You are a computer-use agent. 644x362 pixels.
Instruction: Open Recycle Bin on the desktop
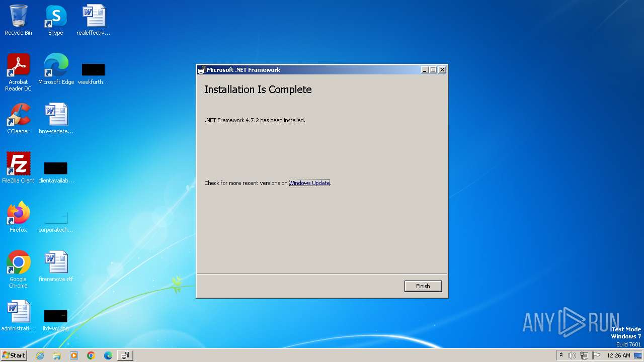[18, 20]
